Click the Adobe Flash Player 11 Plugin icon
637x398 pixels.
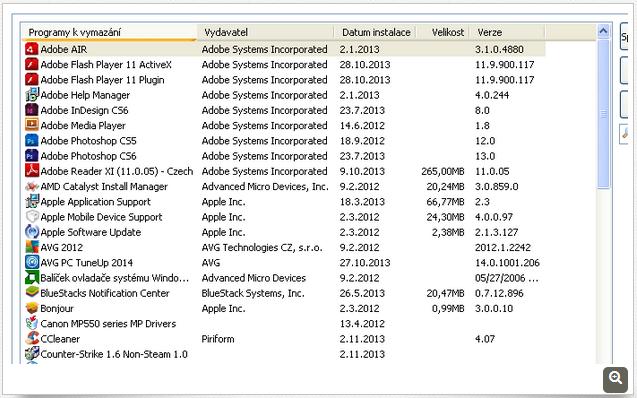(32, 80)
